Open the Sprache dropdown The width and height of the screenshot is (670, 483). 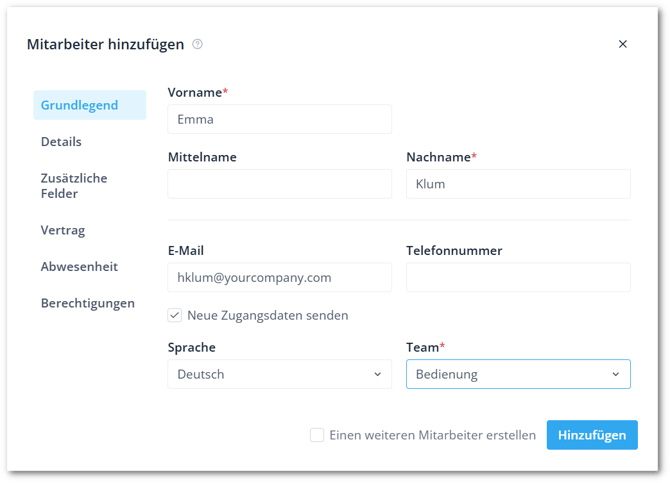pyautogui.click(x=279, y=374)
